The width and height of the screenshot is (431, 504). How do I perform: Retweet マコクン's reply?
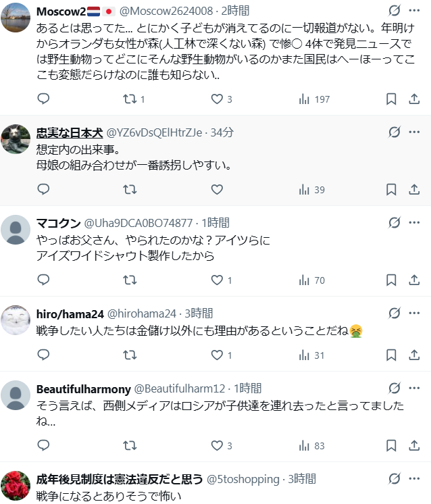pyautogui.click(x=130, y=280)
